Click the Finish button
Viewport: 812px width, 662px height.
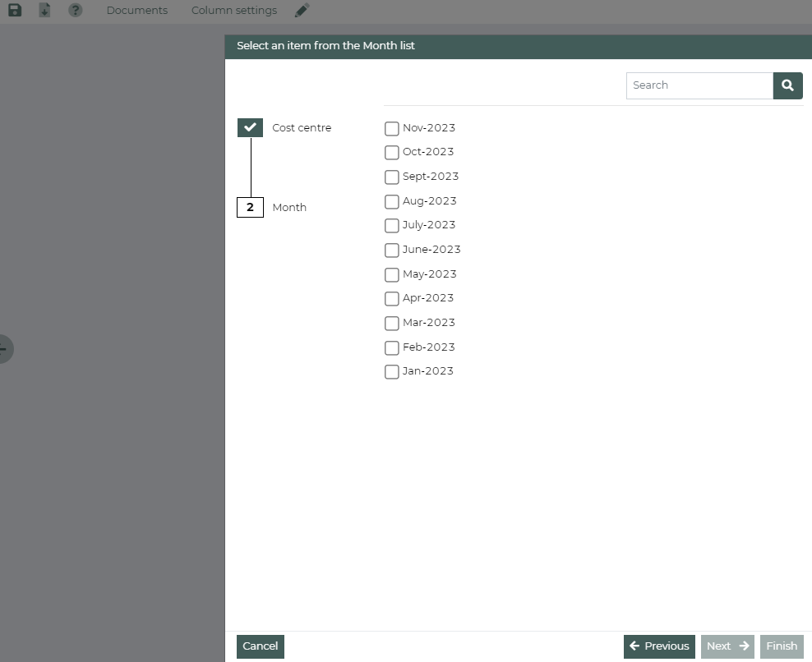point(782,646)
